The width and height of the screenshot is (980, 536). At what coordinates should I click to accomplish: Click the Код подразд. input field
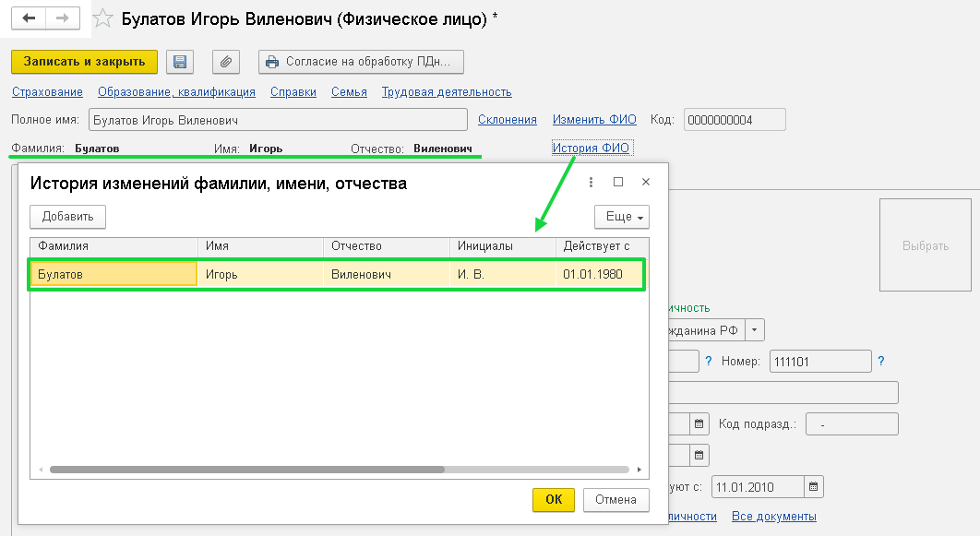(852, 424)
